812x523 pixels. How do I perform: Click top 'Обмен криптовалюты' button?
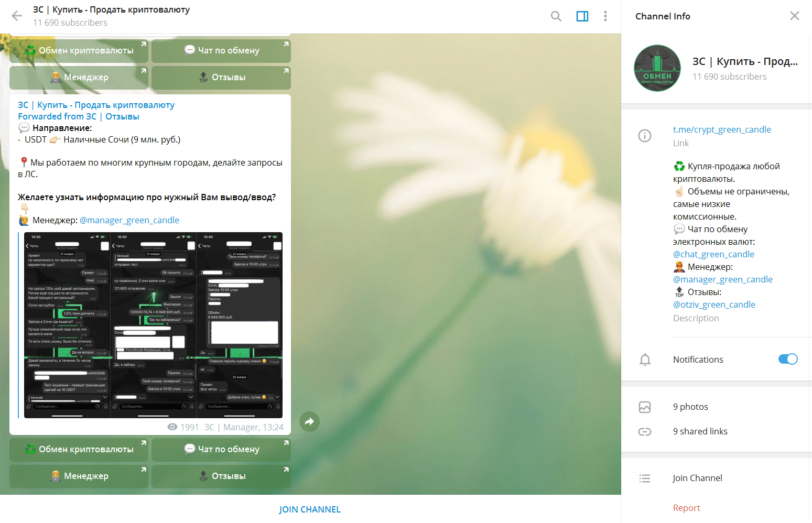[x=79, y=51]
